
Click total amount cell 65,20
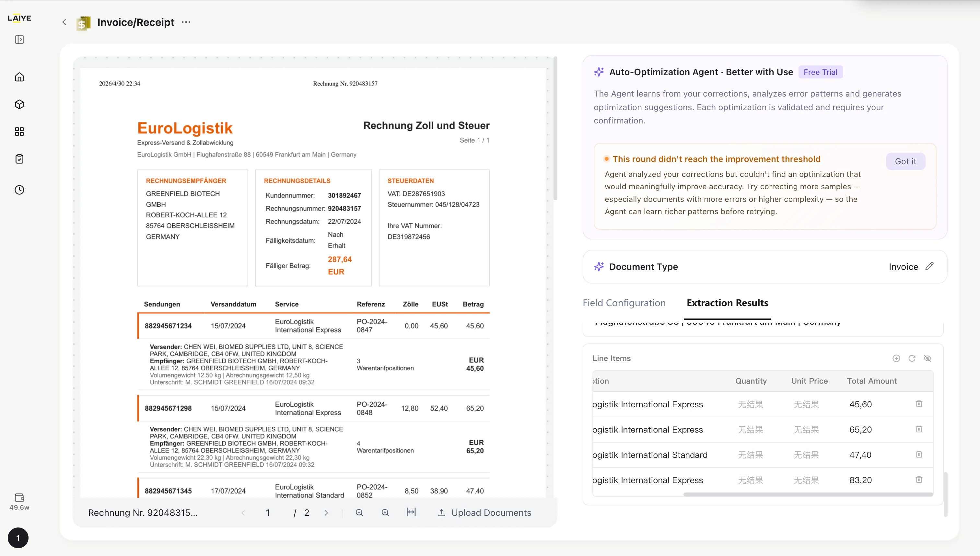tap(860, 429)
